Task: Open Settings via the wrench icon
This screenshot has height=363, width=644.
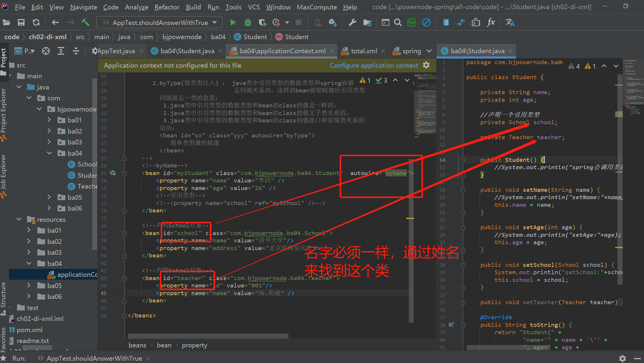Action: click(352, 22)
